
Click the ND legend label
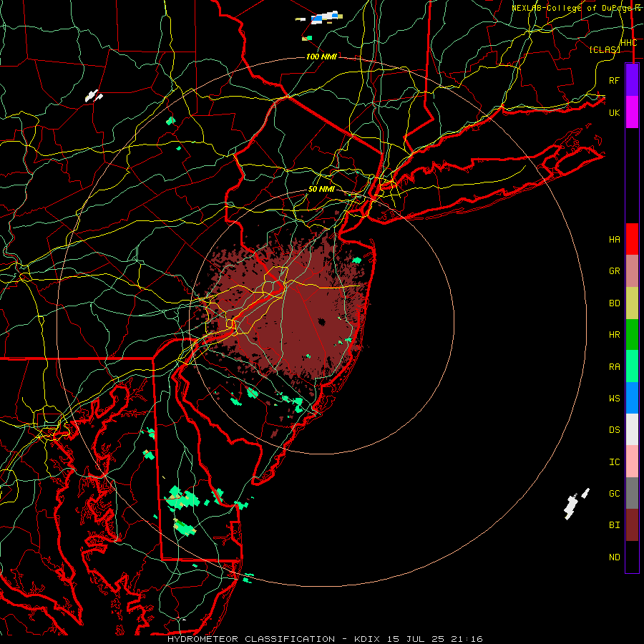coord(614,557)
